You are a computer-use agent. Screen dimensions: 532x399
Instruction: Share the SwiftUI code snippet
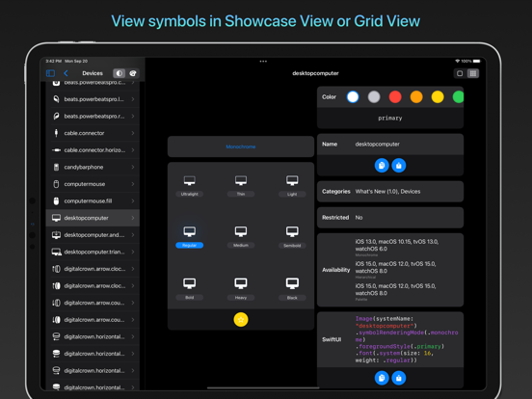(399, 378)
